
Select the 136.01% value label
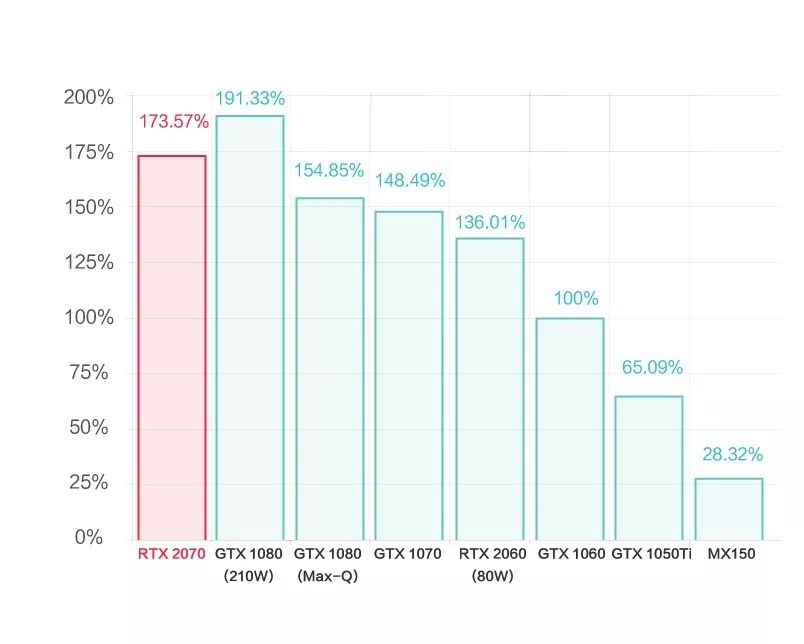tap(490, 223)
